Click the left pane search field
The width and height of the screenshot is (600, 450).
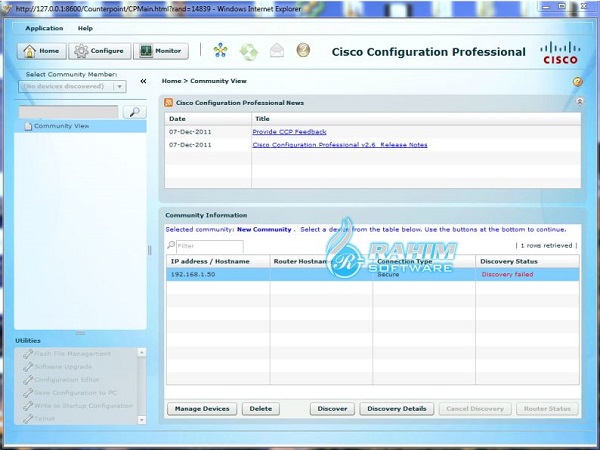[68, 112]
